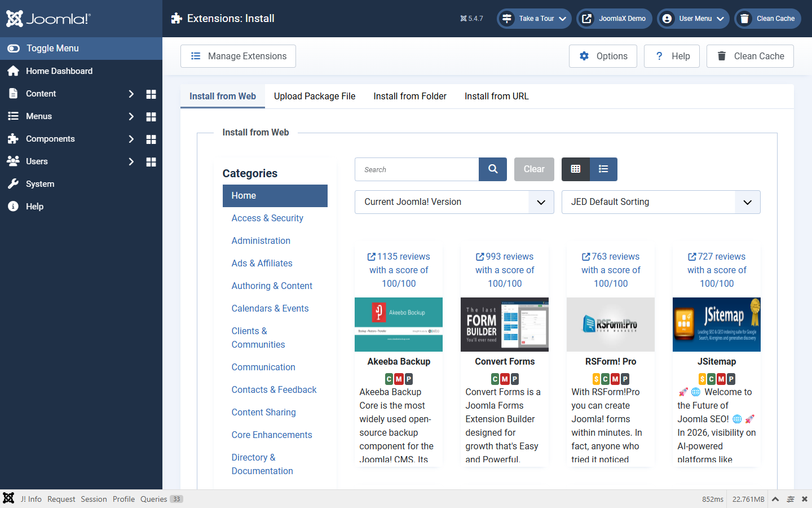Open the Session debug tab
Screen dimensions: 812x508
(94, 499)
